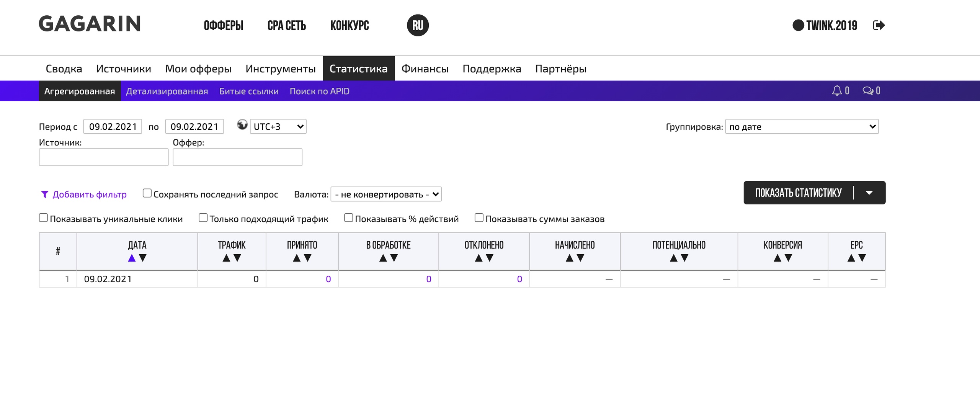This screenshot has height=399, width=980.
Task: Check Показывать суммы заказов option
Action: click(479, 218)
